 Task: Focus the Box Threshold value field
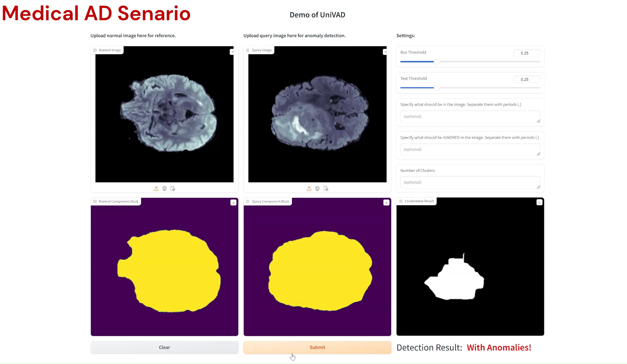[527, 53]
